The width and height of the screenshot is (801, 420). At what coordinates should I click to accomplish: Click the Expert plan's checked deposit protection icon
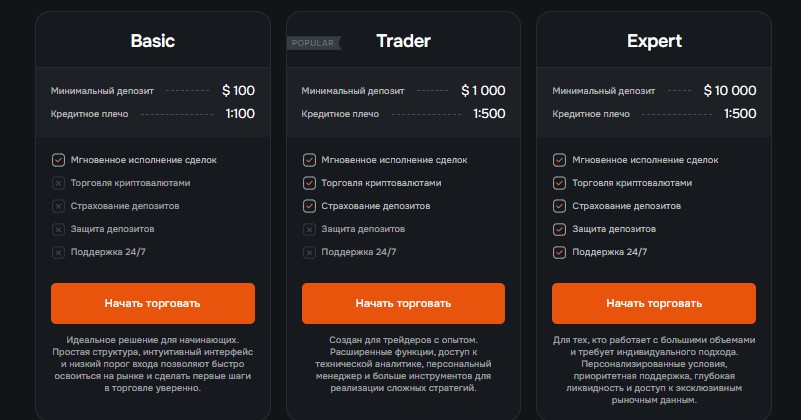559,229
